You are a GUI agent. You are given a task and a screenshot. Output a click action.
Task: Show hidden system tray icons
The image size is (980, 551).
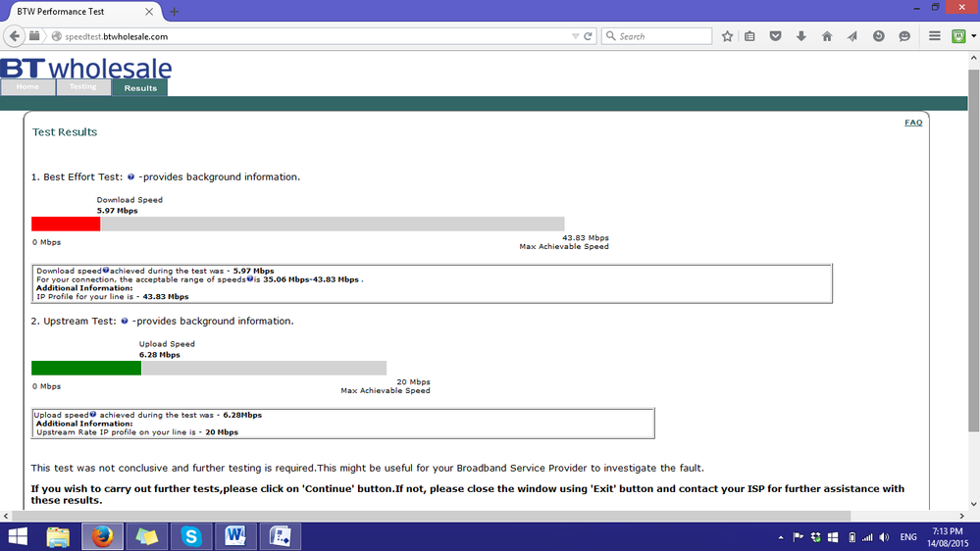coord(781,537)
